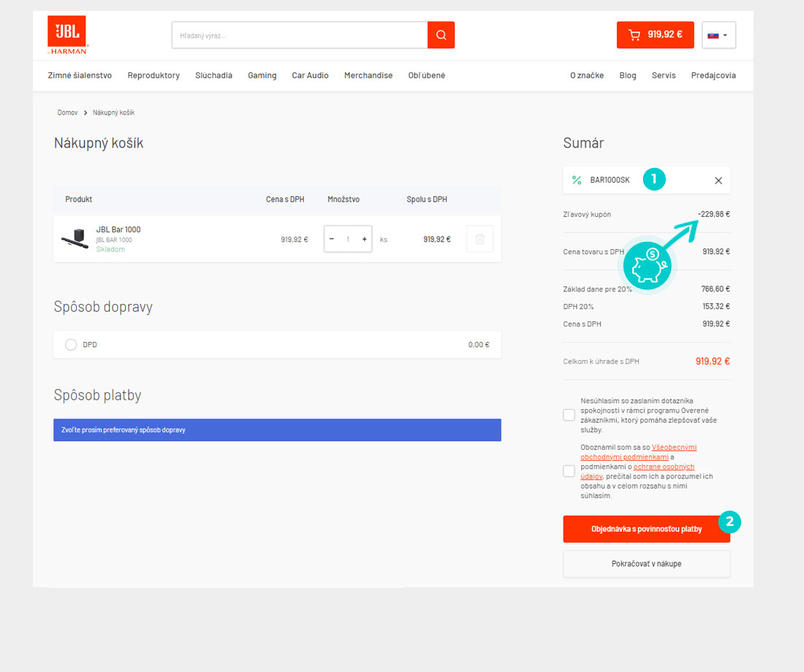804x672 pixels.
Task: Open the Predajcovia link
Action: (713, 75)
